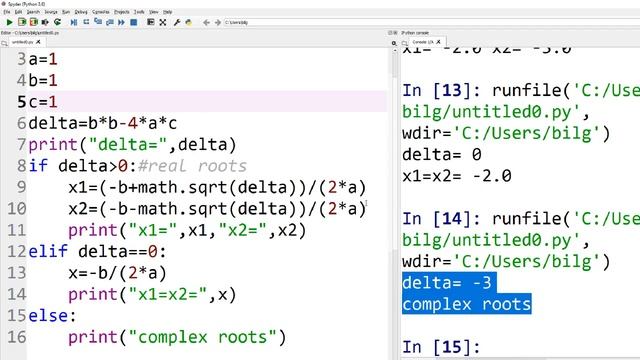The image size is (640, 360).
Task: Click the line print("x1=x2=",x)
Action: pyautogui.click(x=152, y=294)
